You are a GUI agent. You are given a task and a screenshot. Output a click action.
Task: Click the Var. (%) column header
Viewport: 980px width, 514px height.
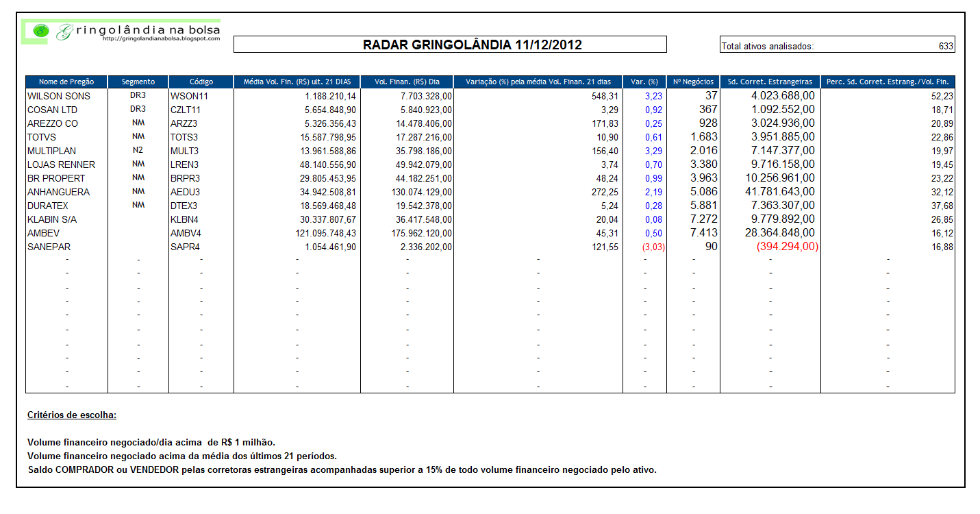pos(644,82)
